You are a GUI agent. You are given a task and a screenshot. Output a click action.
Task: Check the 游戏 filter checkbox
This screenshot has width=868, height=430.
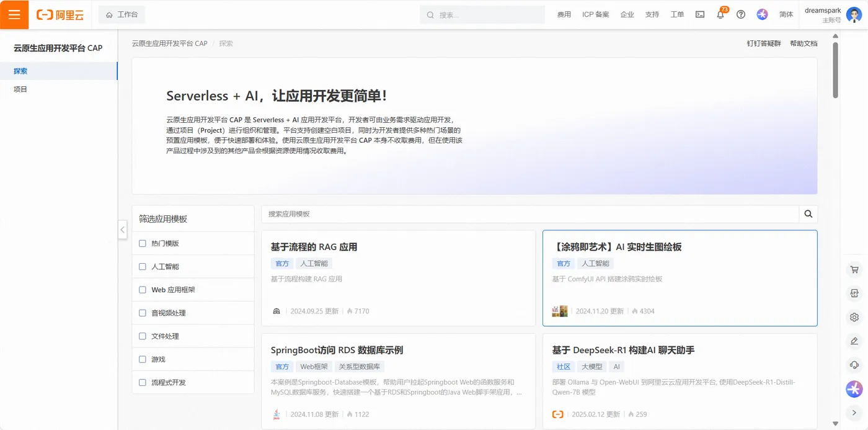(143, 359)
